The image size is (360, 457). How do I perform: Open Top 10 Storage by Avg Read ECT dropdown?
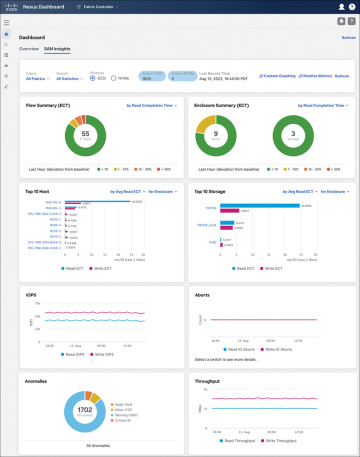pos(300,192)
